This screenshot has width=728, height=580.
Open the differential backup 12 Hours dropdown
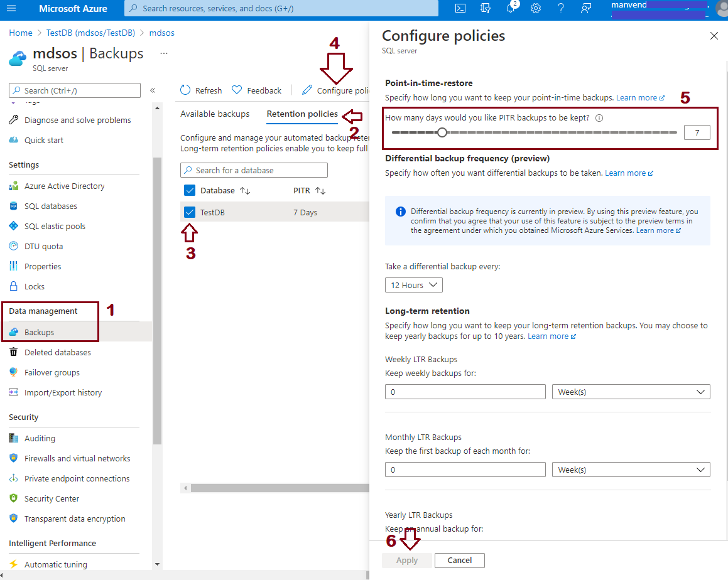coord(414,285)
